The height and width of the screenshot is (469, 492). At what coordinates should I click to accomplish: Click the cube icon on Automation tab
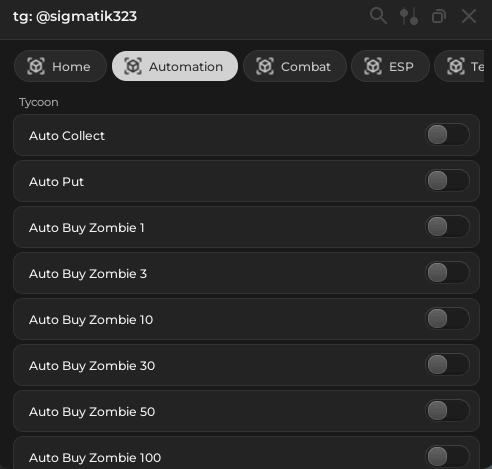point(133,66)
